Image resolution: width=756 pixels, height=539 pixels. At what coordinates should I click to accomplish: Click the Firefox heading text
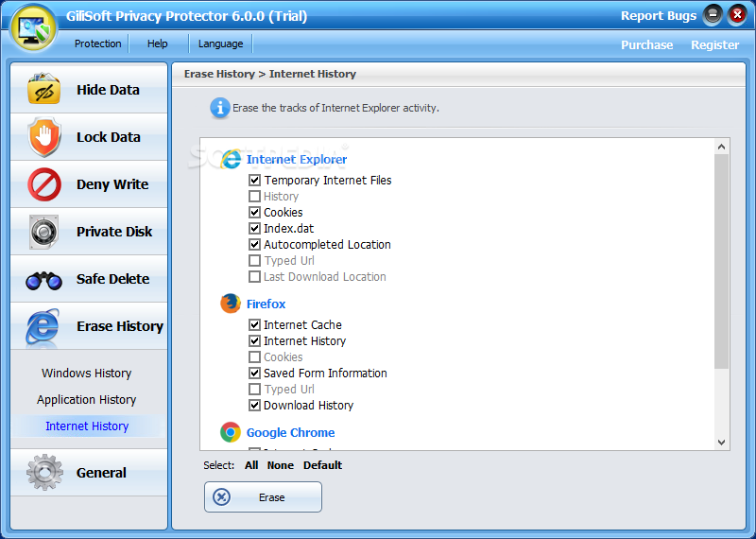266,304
